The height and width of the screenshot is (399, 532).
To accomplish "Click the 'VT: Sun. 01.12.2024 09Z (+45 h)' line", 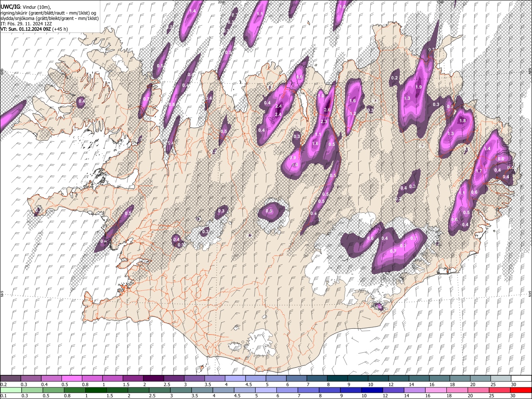I will pyautogui.click(x=34, y=29).
